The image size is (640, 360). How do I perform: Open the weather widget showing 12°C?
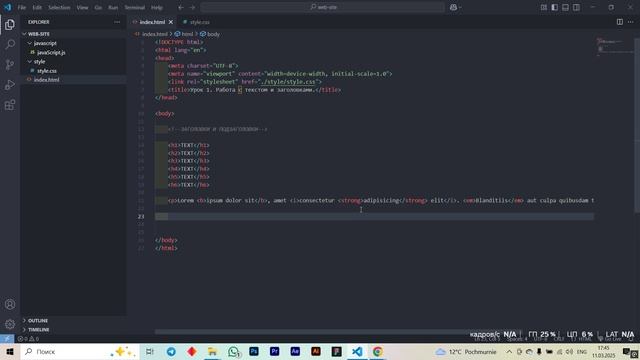point(466,351)
